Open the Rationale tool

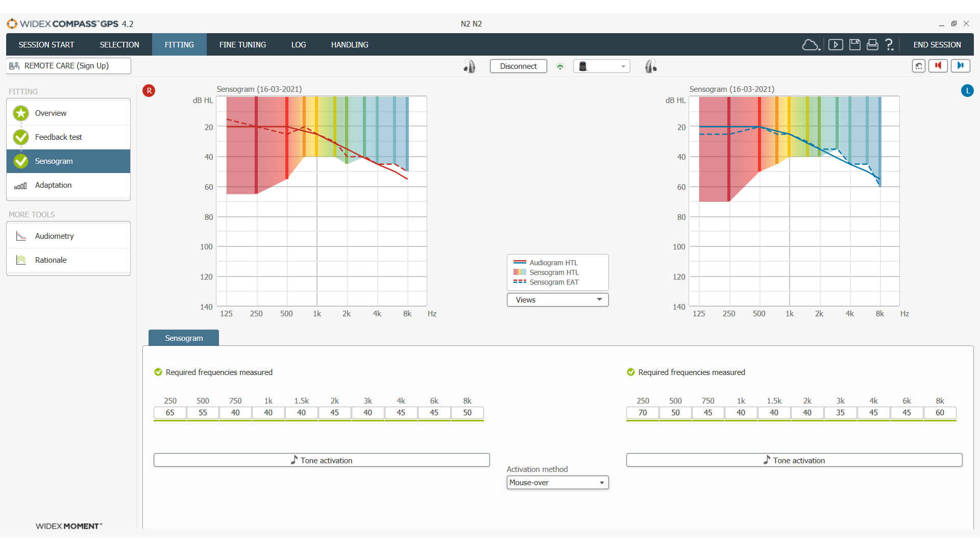point(51,260)
